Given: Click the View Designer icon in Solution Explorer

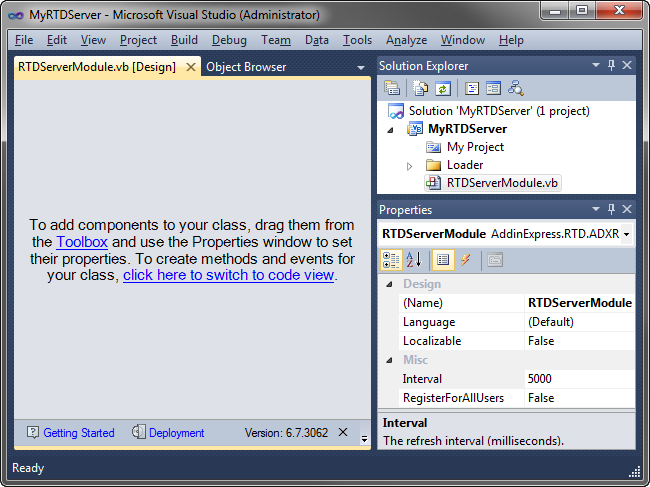Looking at the screenshot, I should [493, 88].
